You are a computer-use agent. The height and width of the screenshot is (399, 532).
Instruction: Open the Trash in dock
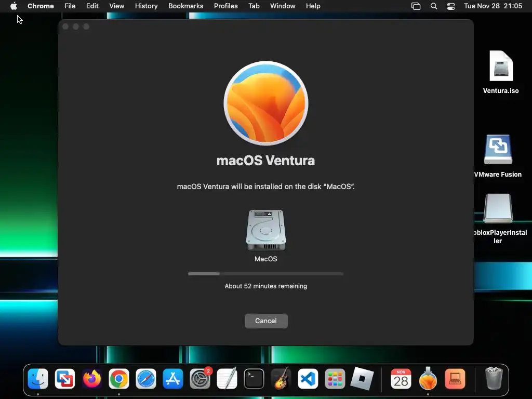pyautogui.click(x=494, y=378)
